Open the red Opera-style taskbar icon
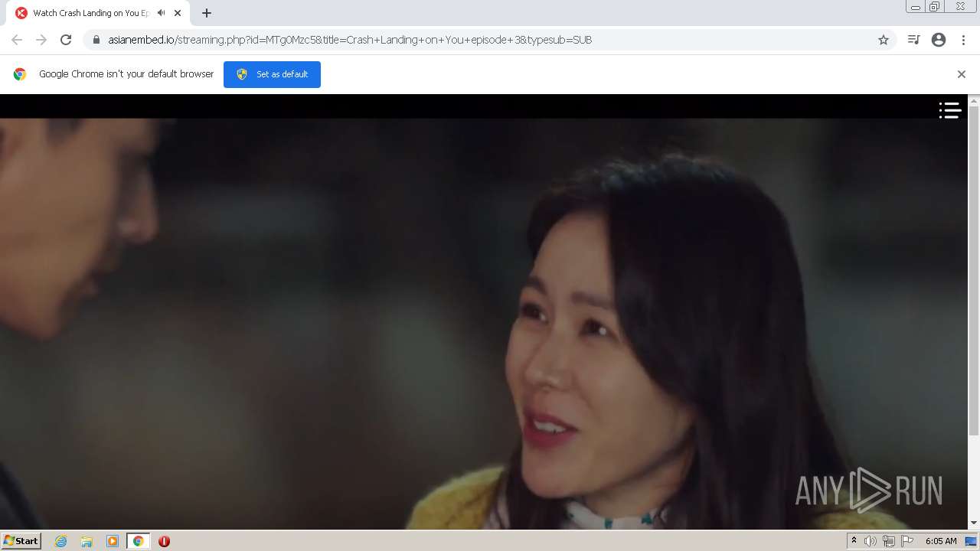Viewport: 980px width, 551px height. click(x=164, y=541)
